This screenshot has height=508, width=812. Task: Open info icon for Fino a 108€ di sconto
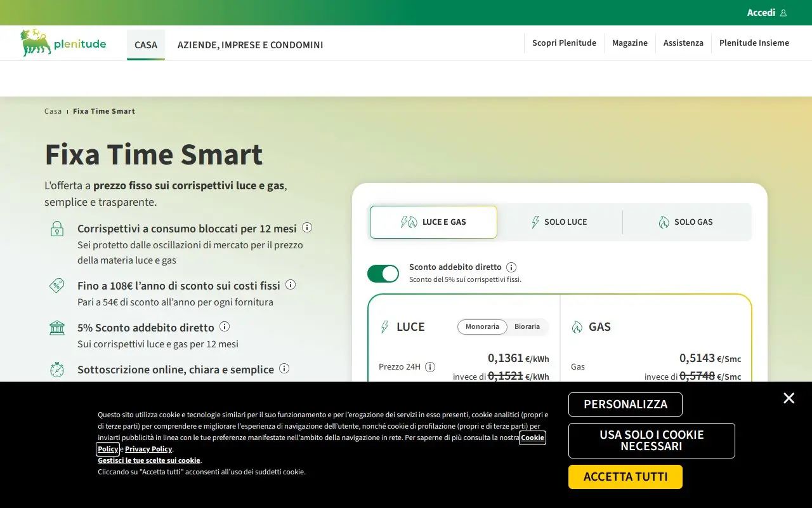point(291,284)
